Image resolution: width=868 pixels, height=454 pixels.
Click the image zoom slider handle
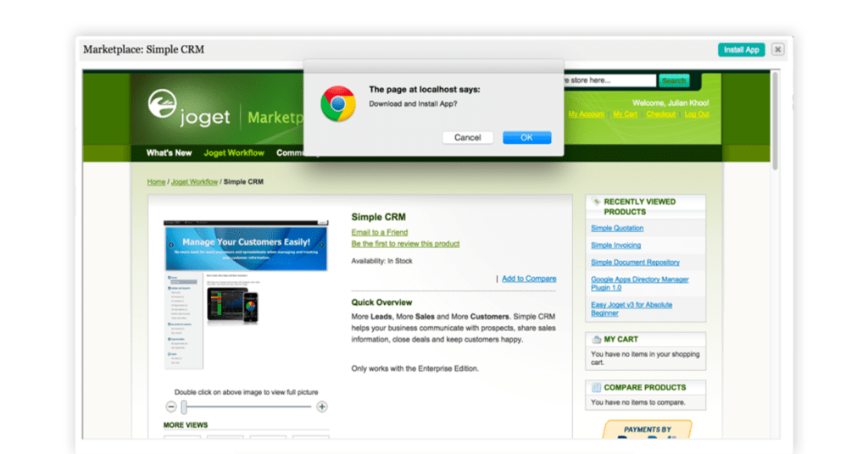184,407
